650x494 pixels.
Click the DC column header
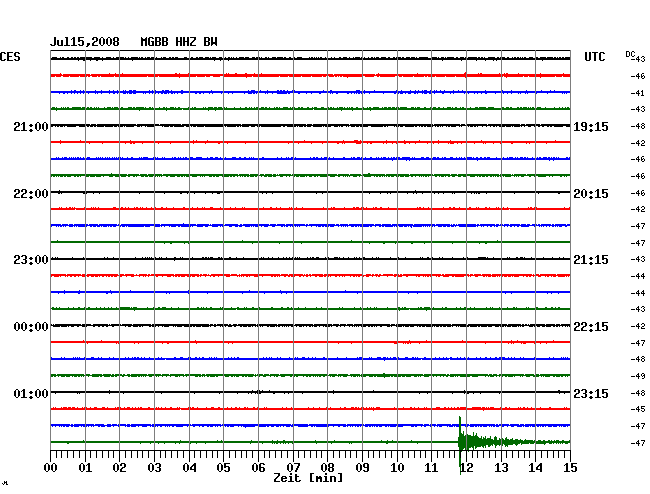pyautogui.click(x=630, y=54)
